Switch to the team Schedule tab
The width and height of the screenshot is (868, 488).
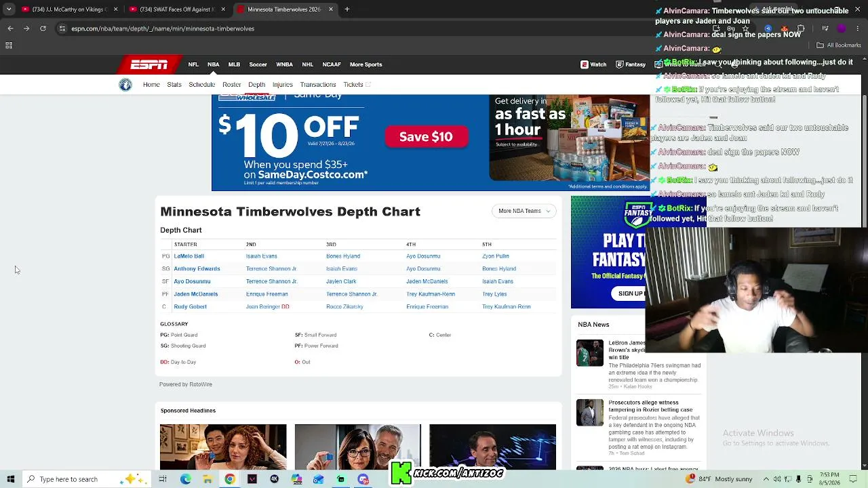pos(202,85)
